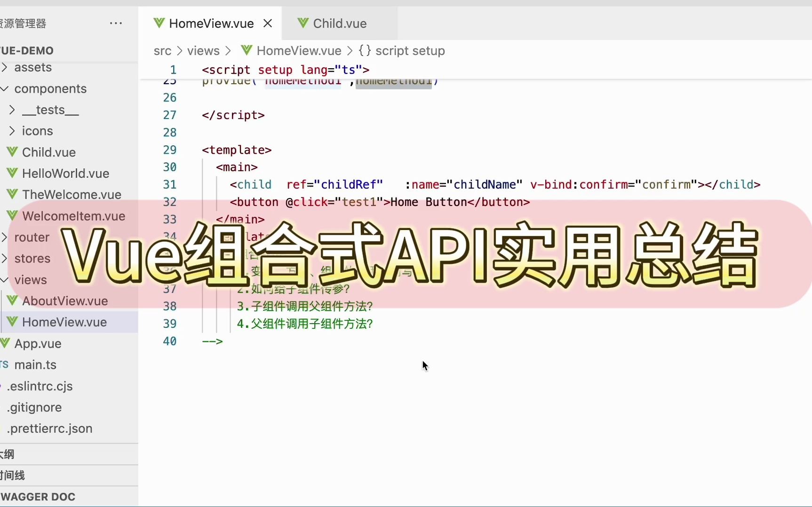
Task: Close the HomeView.vue editor tab
Action: (x=268, y=23)
